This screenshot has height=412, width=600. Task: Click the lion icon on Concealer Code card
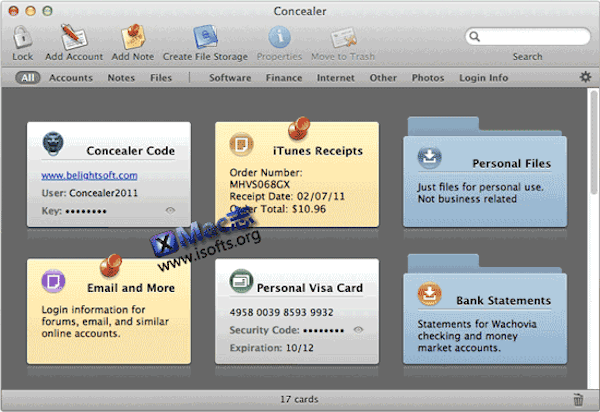coord(53,143)
